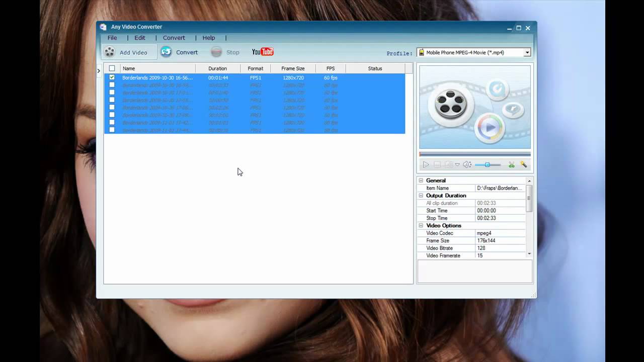
Task: Check the third file row's checkbox
Action: [112, 93]
